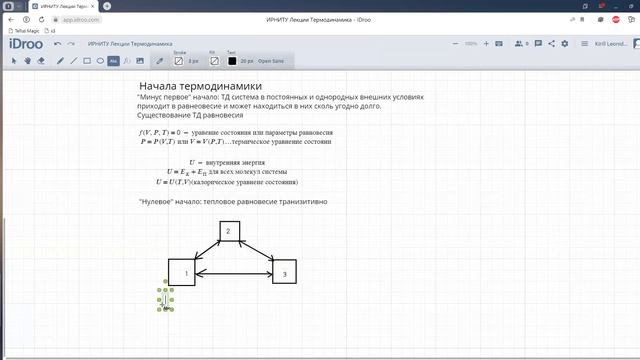Click the eyedropper color picker icon
This screenshot has height=360, width=640.
pyautogui.click(x=160, y=61)
